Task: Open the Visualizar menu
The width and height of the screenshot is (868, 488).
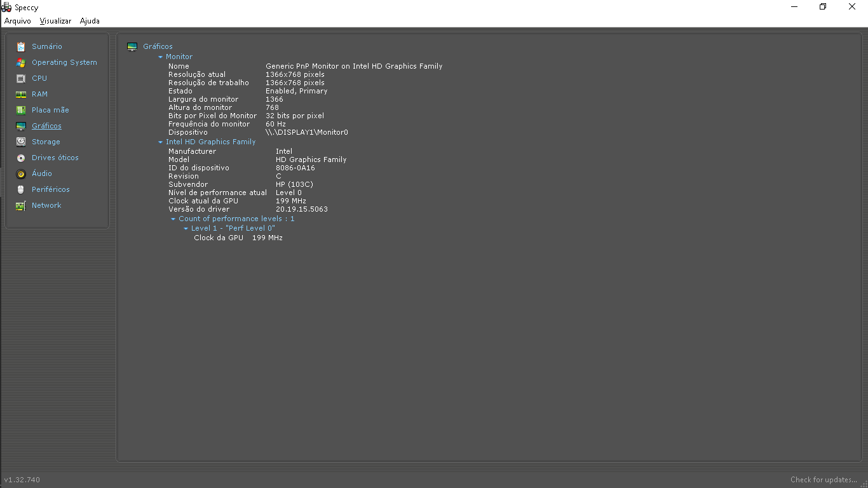Action: pos(55,21)
